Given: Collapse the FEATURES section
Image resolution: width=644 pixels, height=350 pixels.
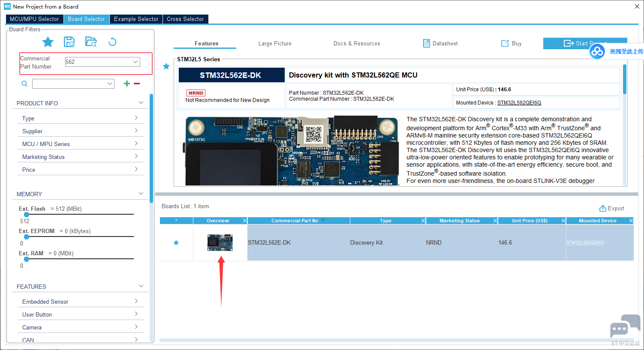Looking at the screenshot, I should click(141, 286).
